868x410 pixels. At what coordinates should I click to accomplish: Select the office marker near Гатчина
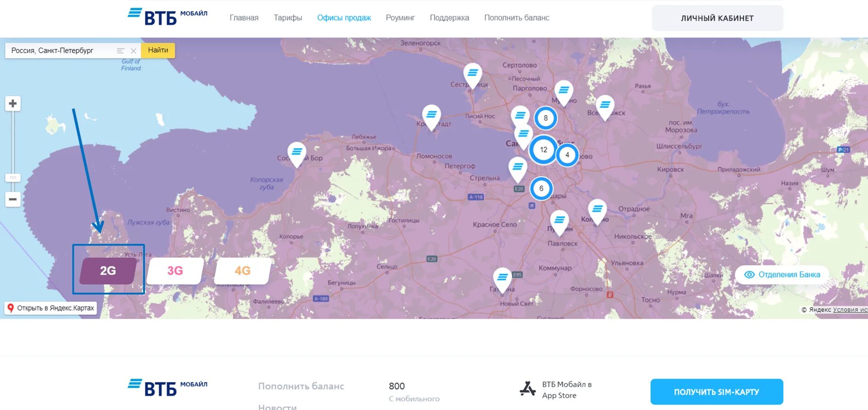[x=503, y=280]
